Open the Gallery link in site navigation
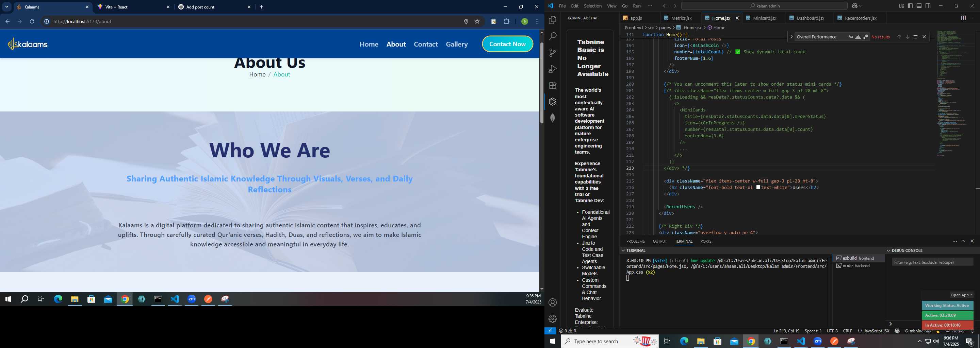The width and height of the screenshot is (980, 348). tap(457, 44)
